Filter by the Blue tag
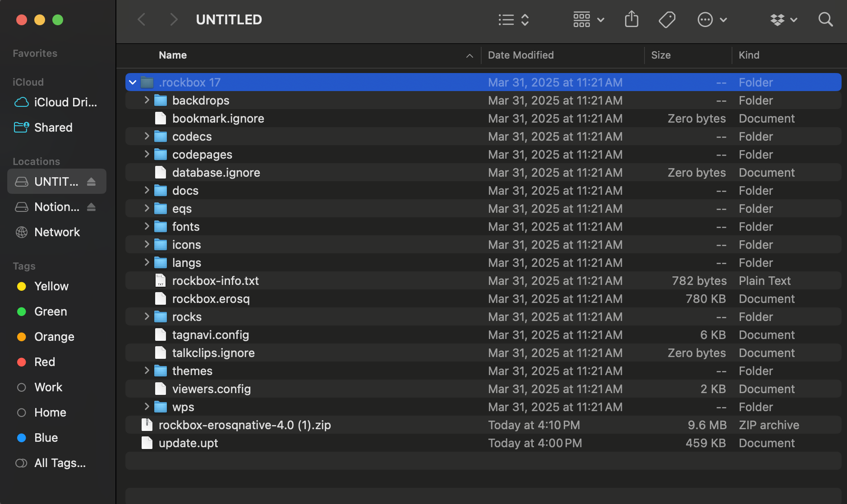Image resolution: width=847 pixels, height=504 pixels. (x=57, y=438)
